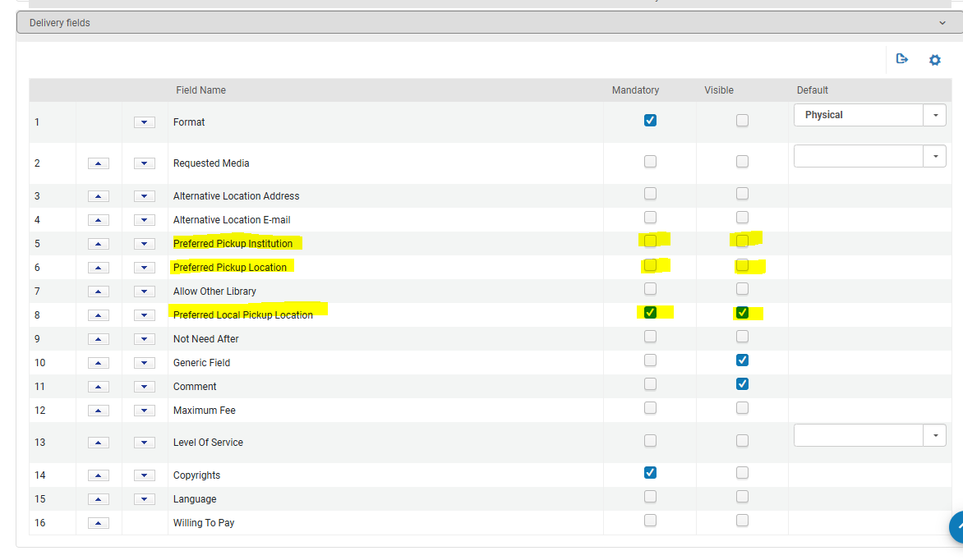Click the Mandatory column header
This screenshot has height=560, width=963.
click(x=635, y=90)
